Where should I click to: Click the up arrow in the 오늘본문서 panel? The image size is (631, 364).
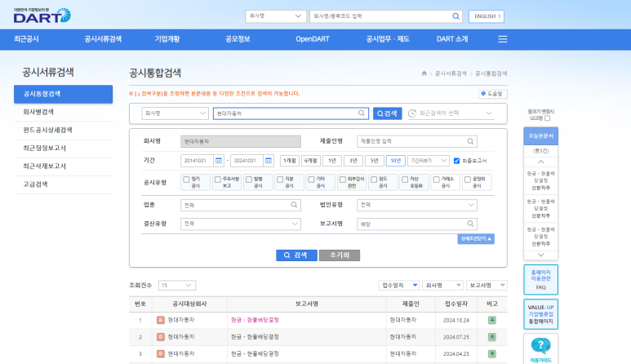pos(540,162)
